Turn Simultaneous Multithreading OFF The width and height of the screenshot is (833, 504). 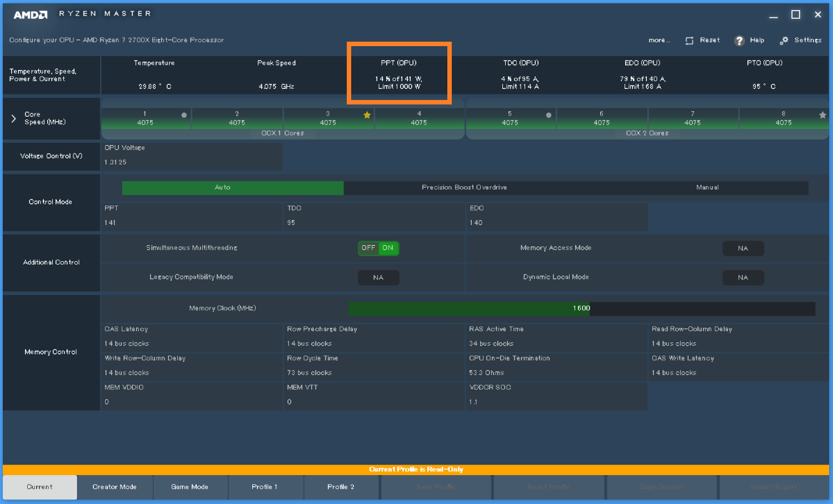point(368,248)
